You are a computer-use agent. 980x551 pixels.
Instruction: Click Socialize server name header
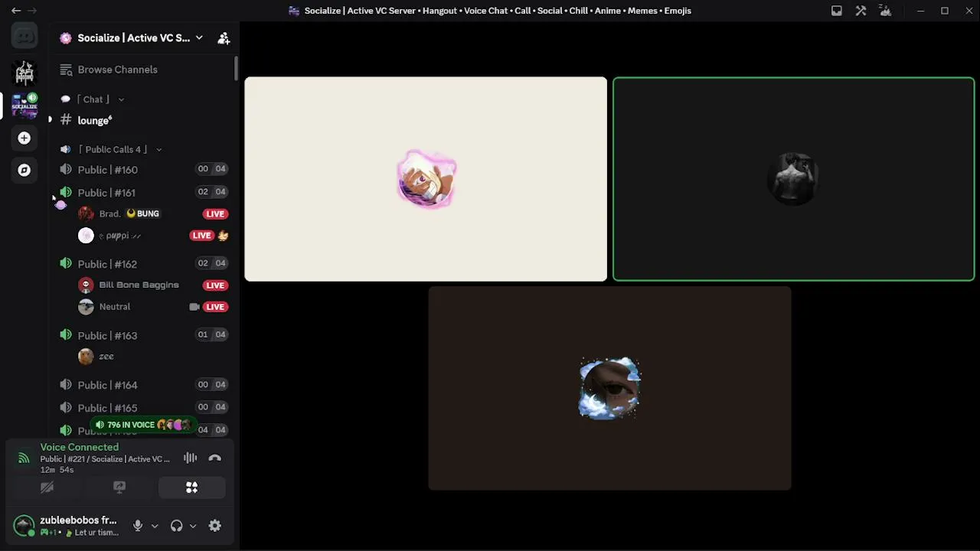[133, 37]
